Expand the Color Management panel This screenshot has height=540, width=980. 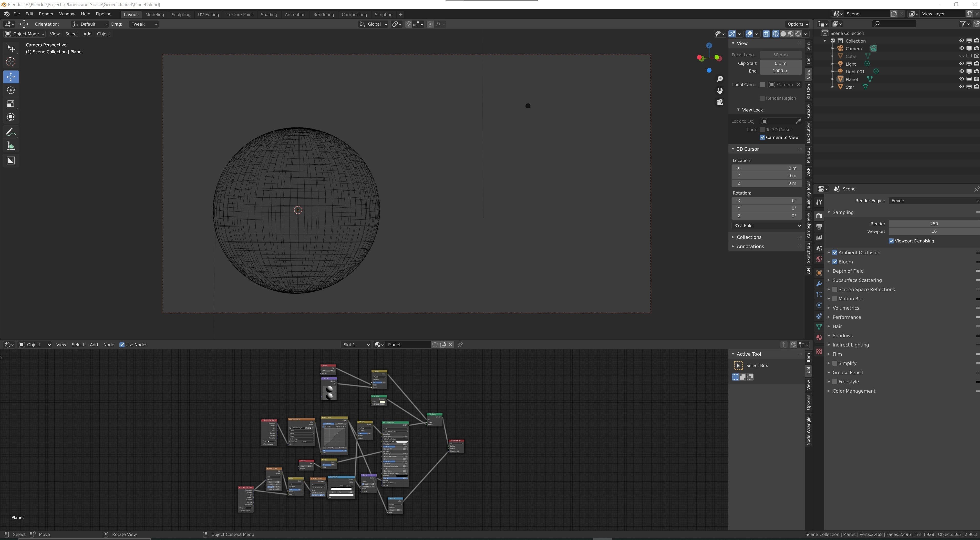(x=853, y=391)
